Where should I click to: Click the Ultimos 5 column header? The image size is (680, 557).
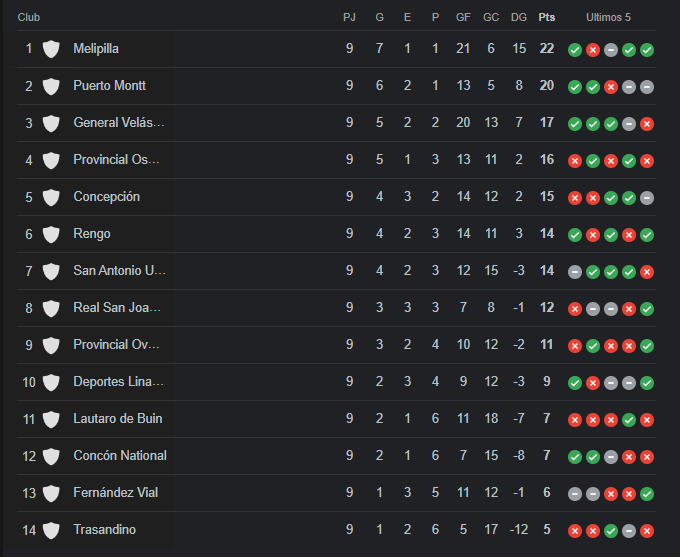point(608,17)
